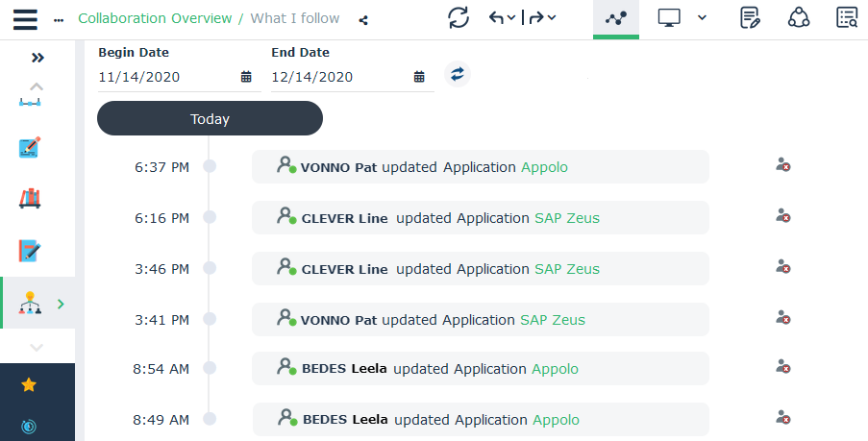Select the organization chart sidebar item
Viewport: 868px width, 441px height.
coord(29,304)
